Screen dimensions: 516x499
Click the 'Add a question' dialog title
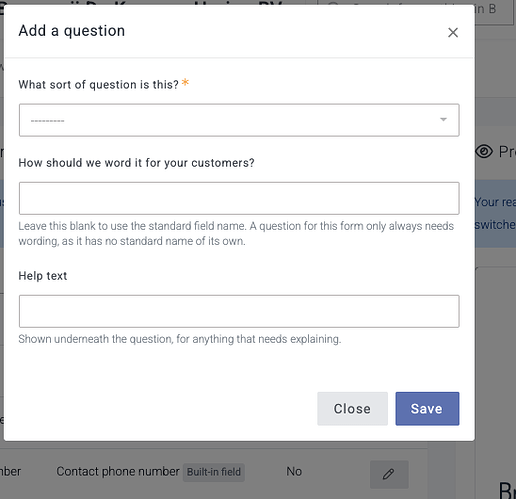coord(72,31)
